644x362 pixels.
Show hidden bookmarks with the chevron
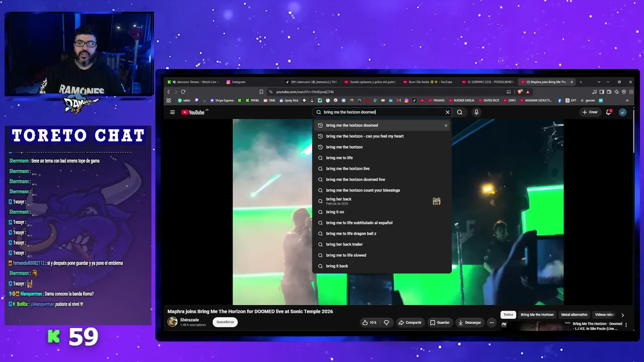coord(627,101)
